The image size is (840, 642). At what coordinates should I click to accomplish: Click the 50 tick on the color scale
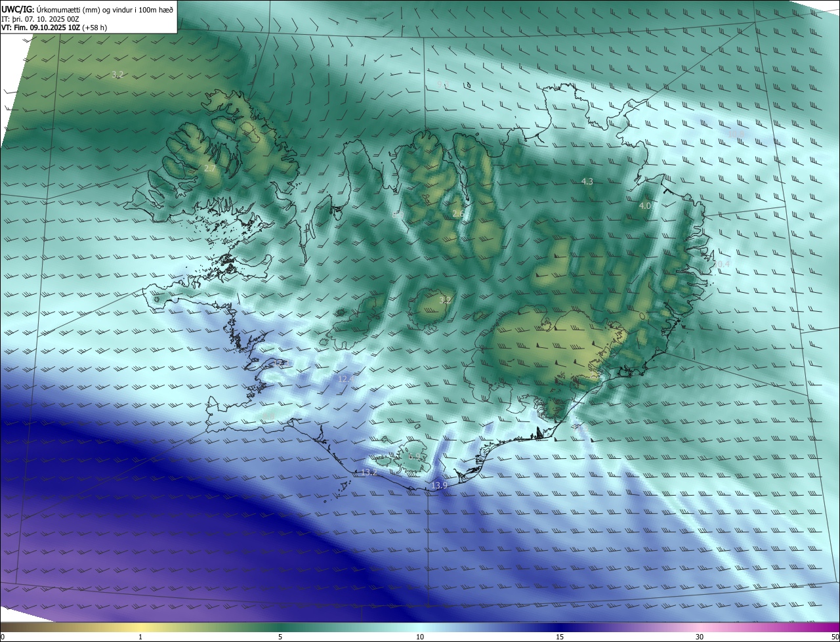click(x=835, y=637)
